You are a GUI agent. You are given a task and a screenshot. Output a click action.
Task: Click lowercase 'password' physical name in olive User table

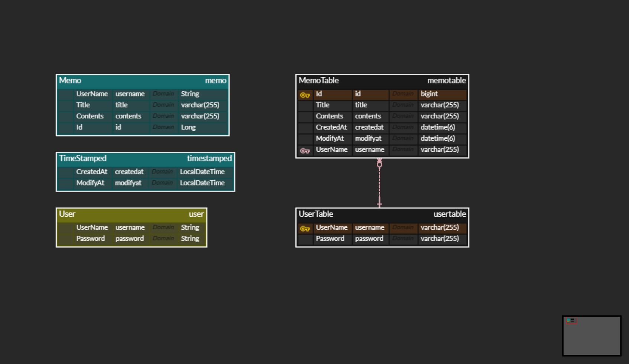point(130,239)
